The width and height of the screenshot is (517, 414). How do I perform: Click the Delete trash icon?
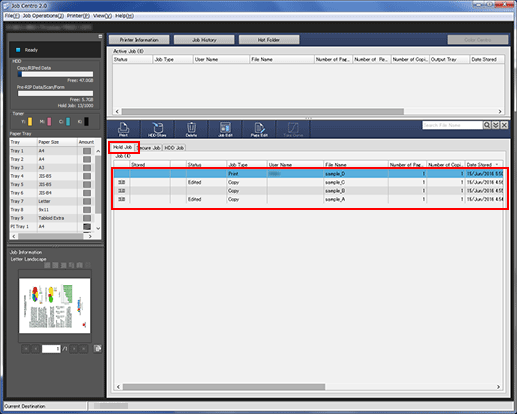pyautogui.click(x=191, y=129)
